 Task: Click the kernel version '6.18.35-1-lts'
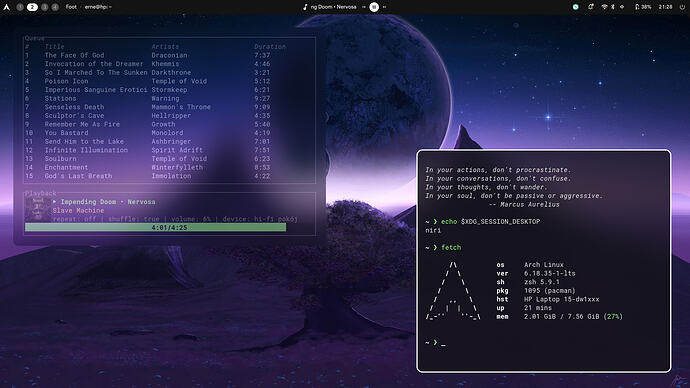pos(550,274)
